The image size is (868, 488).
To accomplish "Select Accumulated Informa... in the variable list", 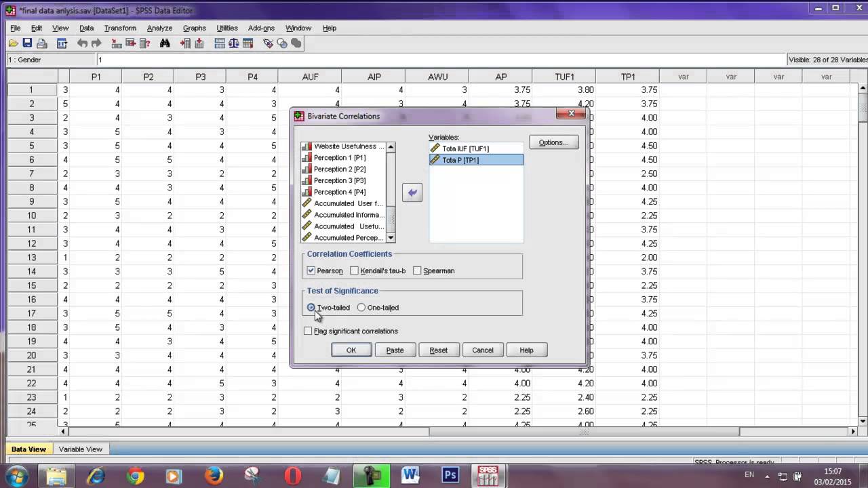I will click(344, 215).
